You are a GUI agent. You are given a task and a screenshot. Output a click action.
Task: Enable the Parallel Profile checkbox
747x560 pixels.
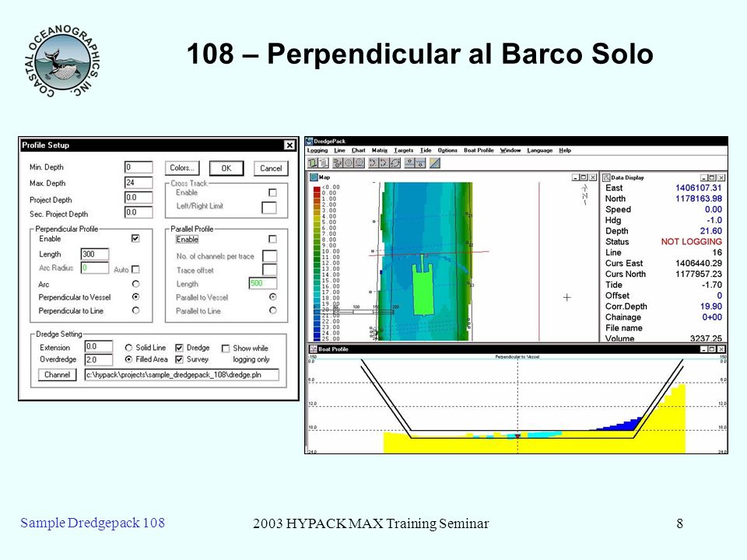tap(272, 239)
